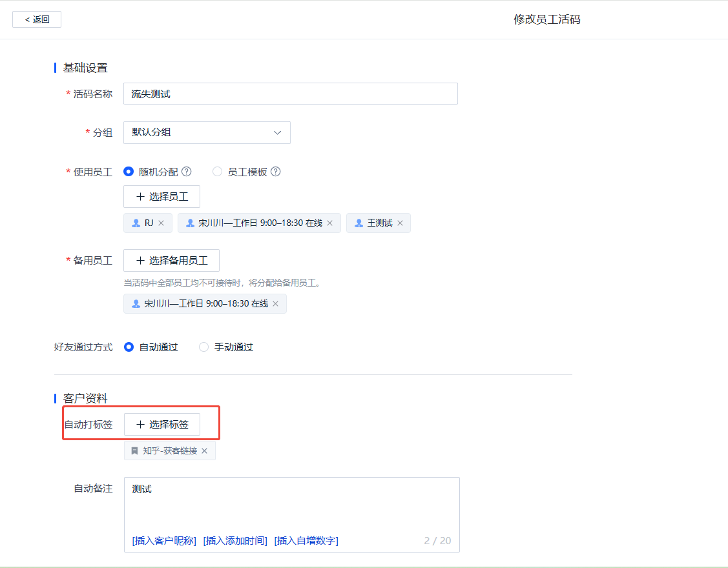This screenshot has height=568, width=728.
Task: Remove the 知乎-获客链接 tag
Action: 204,451
